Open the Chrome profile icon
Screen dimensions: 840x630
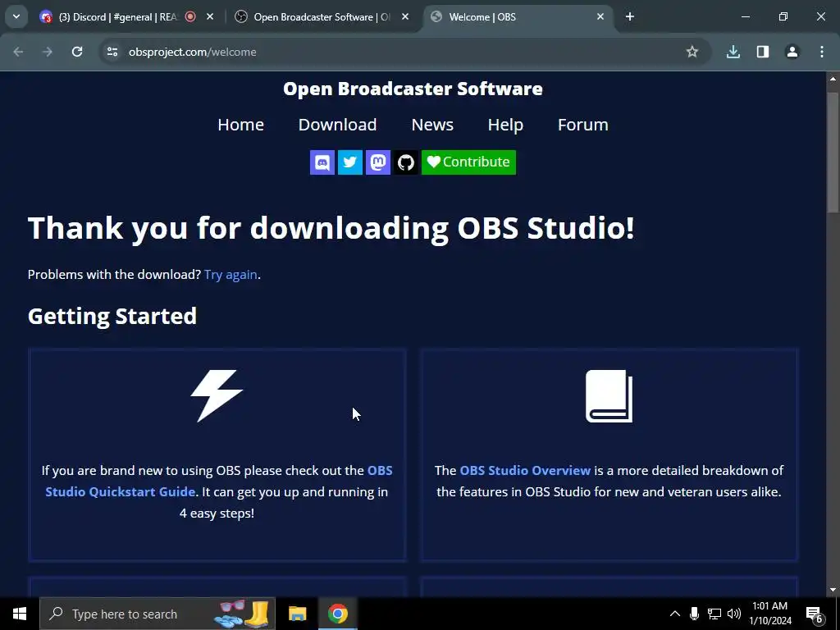click(792, 52)
